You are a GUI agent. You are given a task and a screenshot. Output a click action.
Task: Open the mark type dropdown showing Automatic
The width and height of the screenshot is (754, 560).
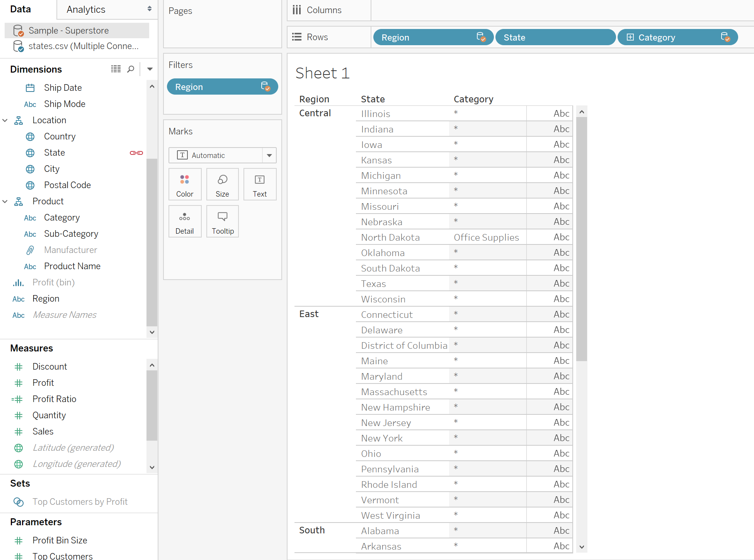[x=269, y=155]
